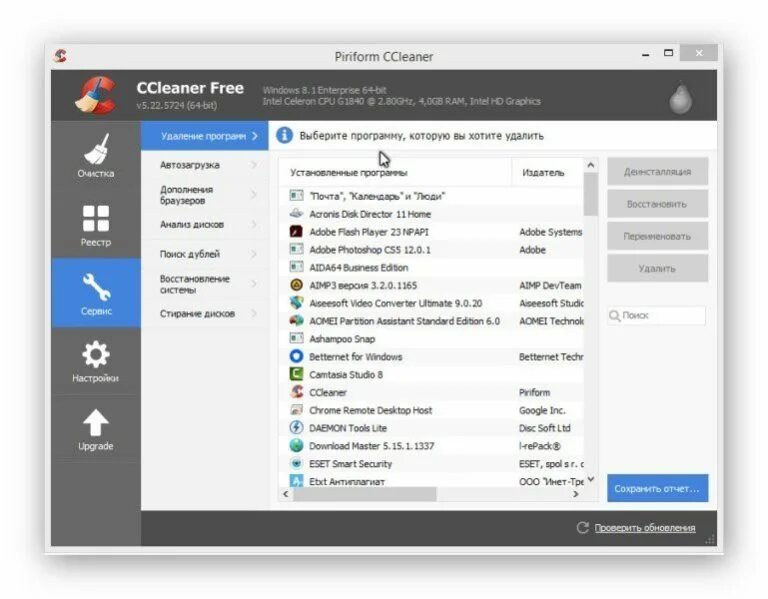Select Adobe Photoshop CS5 12.0.1 text
This screenshot has width=768, height=599.
pyautogui.click(x=370, y=250)
